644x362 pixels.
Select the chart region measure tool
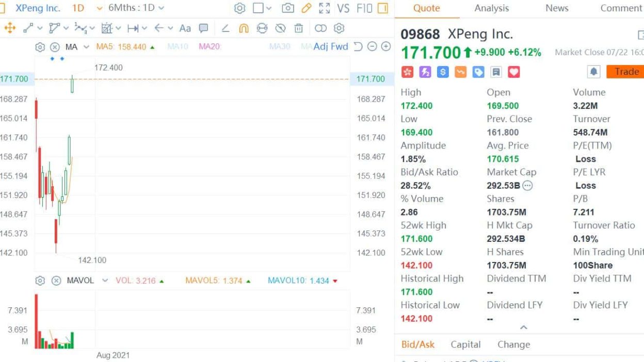(107, 28)
